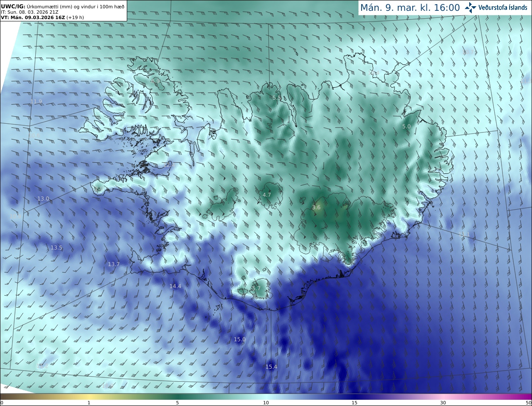Click the 14.4 value on the map

[x=175, y=286]
